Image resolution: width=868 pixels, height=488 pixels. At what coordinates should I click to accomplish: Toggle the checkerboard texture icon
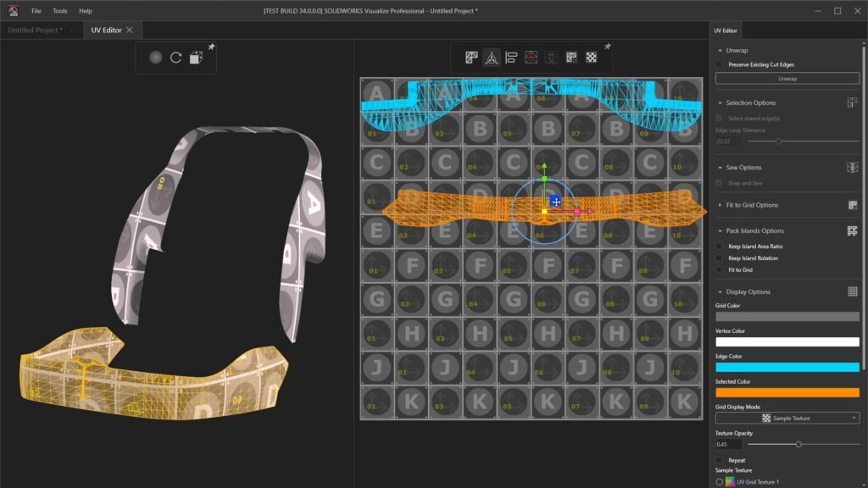[x=591, y=58]
